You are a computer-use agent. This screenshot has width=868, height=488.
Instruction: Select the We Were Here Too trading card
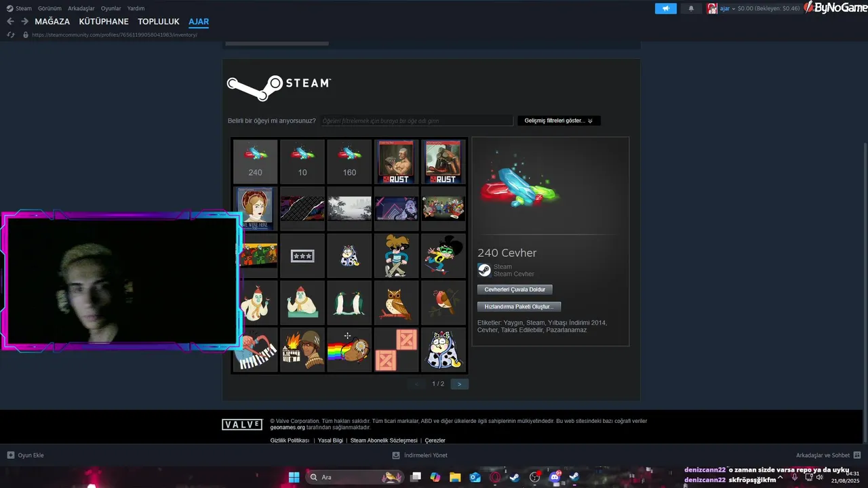pyautogui.click(x=255, y=209)
